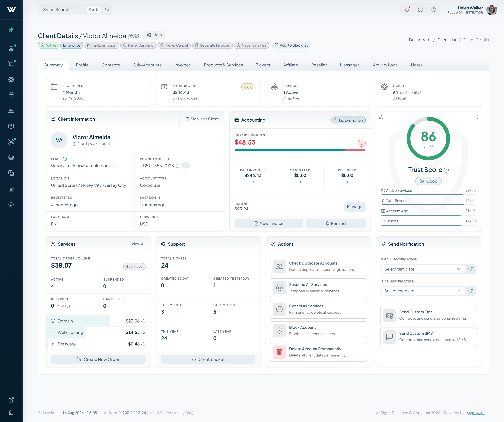The width and height of the screenshot is (504, 422).
Task: Toggle the Never Late Fee tag
Action: tap(252, 45)
